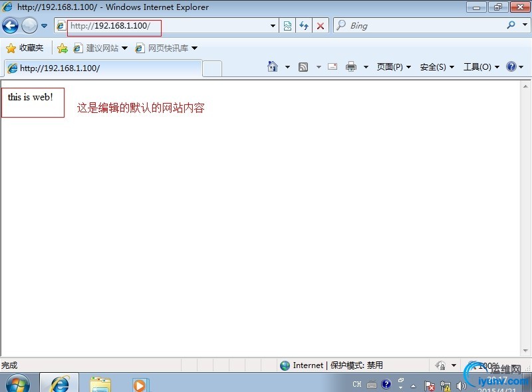Viewport: 532px width, 392px height.
Task: Open the 页面(P) Page menu
Action: click(x=394, y=67)
